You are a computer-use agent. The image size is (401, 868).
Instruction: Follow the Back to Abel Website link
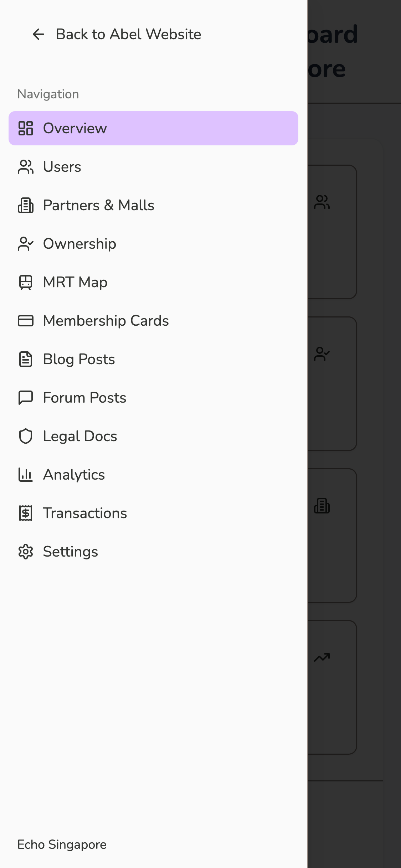click(128, 34)
